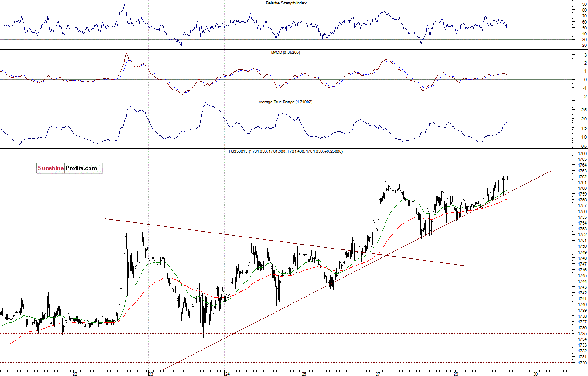588x376 pixels.
Task: Click the MACD axis value -2
Action: point(584,96)
